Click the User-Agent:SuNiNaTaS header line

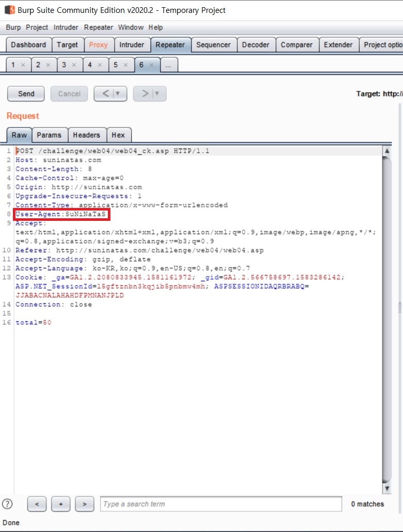pyautogui.click(x=61, y=214)
